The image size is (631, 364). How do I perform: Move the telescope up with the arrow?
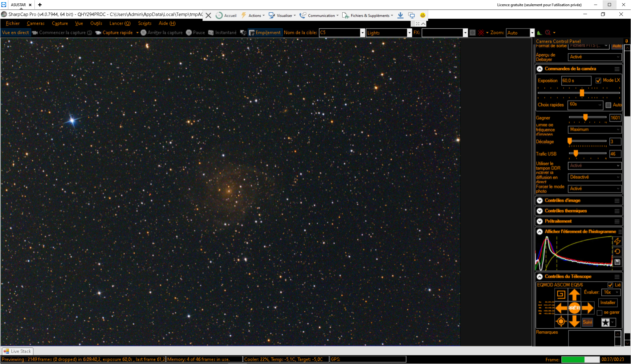click(574, 294)
